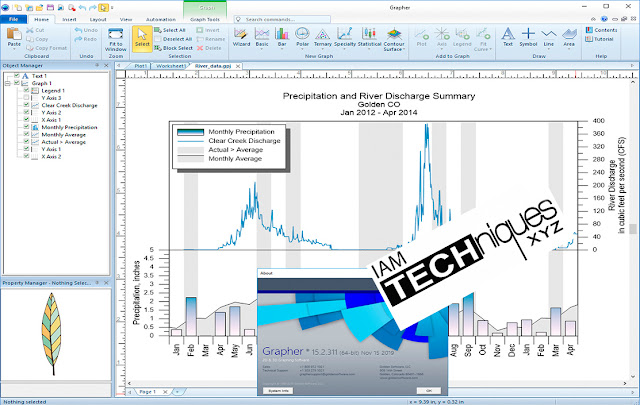Image resolution: width=640 pixels, height=405 pixels.
Task: Click the Monthly Precipitation legend color swatch
Action: (190, 132)
